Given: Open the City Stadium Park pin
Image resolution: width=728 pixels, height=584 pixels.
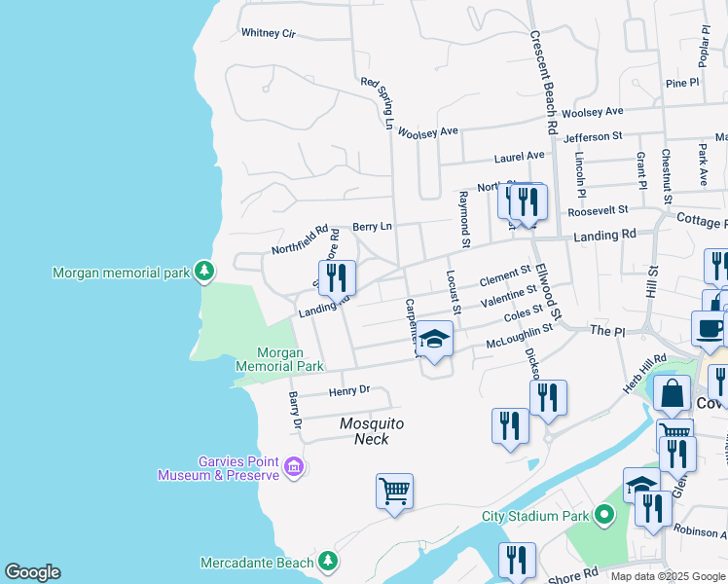Looking at the screenshot, I should coord(604,514).
